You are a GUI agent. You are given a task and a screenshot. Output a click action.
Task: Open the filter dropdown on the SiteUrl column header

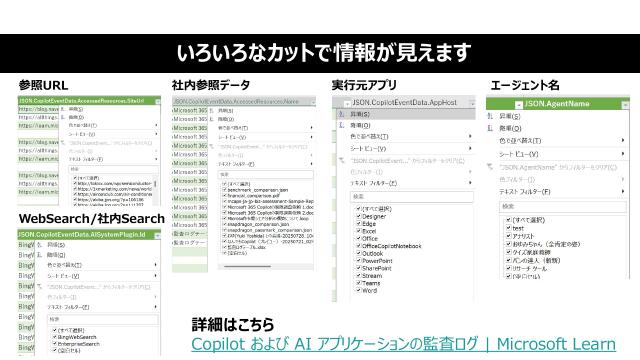tap(158, 101)
